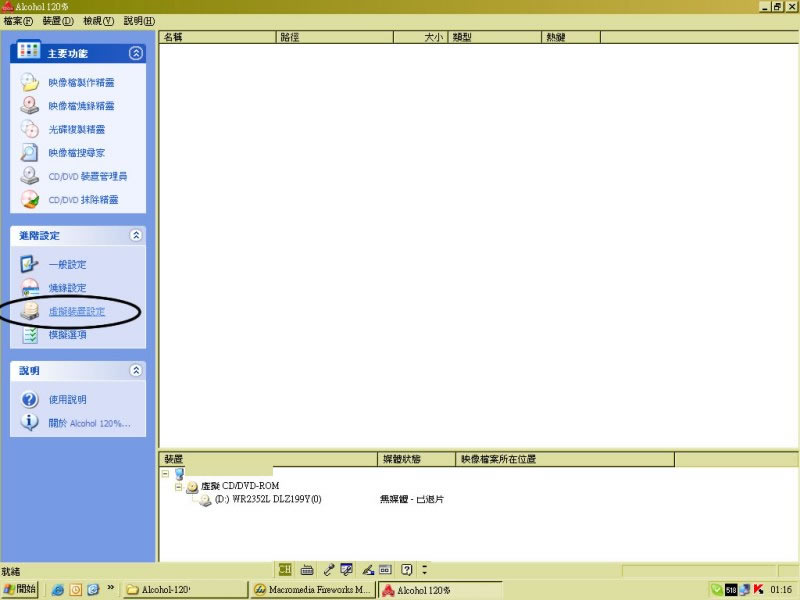
Task: Click the CH language indicator on the language bar
Action: 285,569
